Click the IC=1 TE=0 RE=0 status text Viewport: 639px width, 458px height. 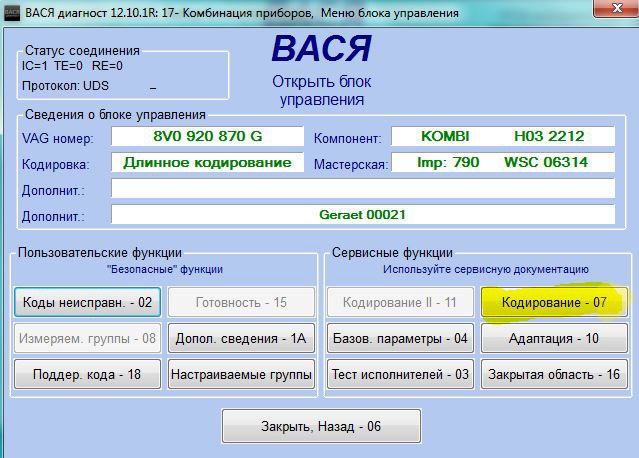coord(72,66)
